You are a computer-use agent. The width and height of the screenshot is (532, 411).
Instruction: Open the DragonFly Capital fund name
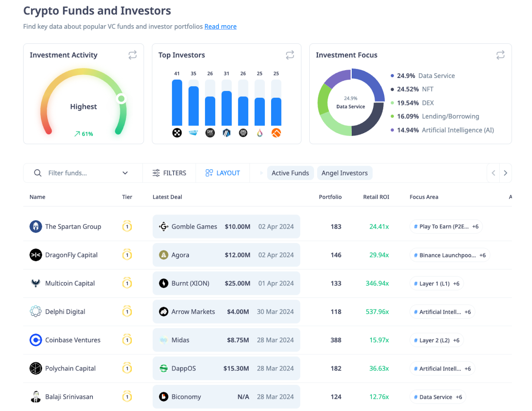[x=71, y=255]
